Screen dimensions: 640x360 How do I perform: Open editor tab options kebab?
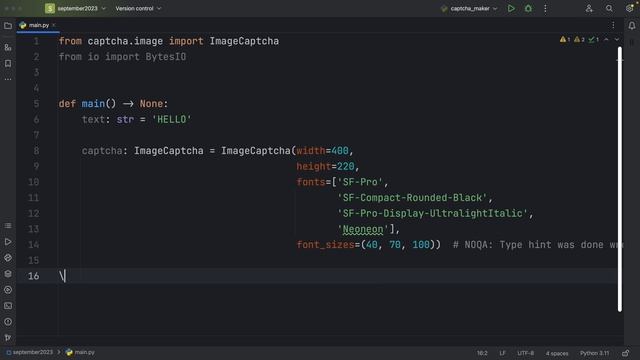tap(613, 25)
